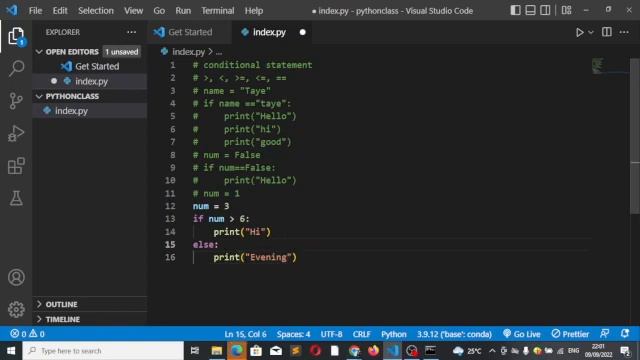Open the Terminal menu
The image size is (640, 360).
pyautogui.click(x=218, y=11)
